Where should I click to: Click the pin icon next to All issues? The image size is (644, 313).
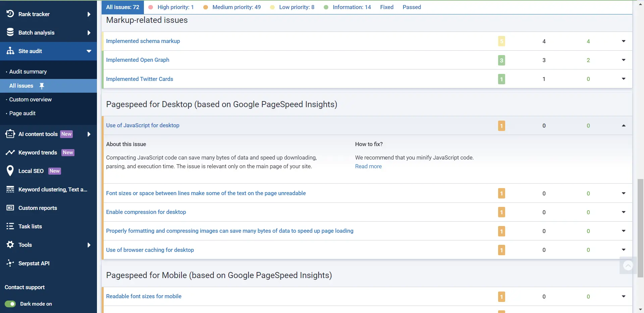click(x=42, y=86)
